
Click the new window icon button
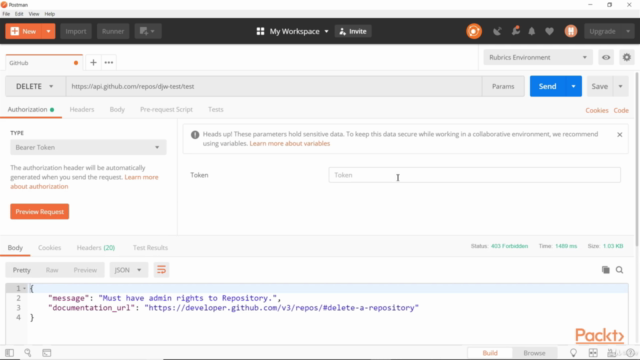(x=147, y=31)
